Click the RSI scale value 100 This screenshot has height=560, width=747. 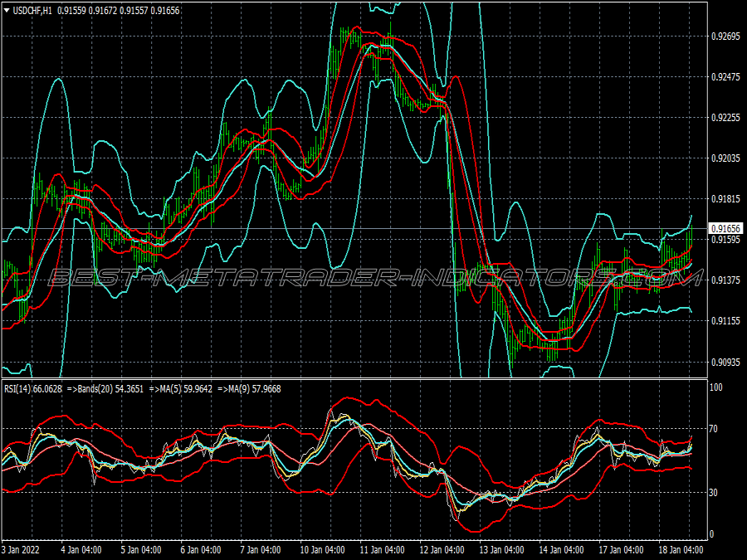(716, 387)
